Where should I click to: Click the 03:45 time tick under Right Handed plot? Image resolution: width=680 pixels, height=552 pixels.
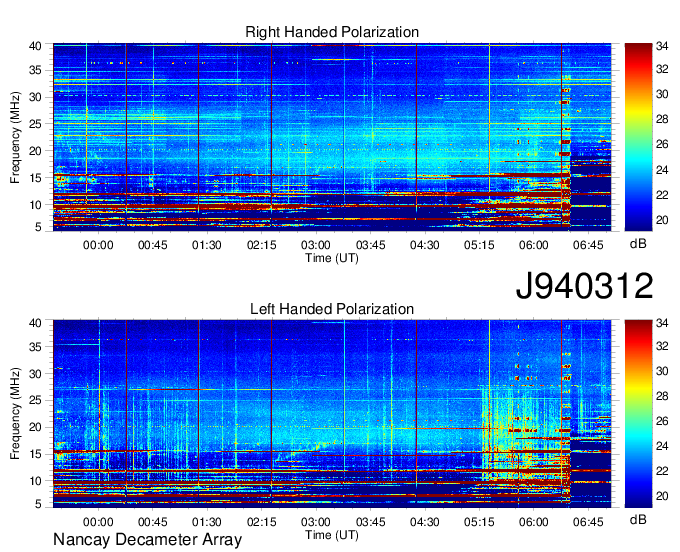pyautogui.click(x=370, y=245)
